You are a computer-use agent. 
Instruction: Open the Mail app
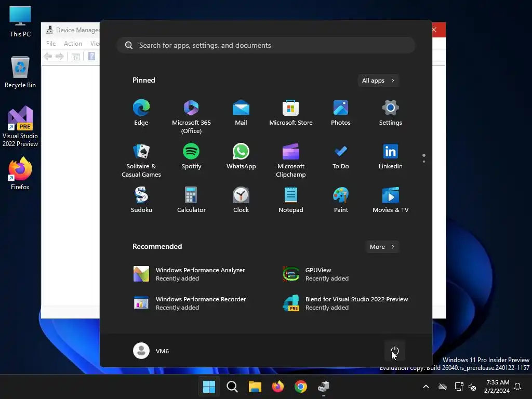[241, 113]
